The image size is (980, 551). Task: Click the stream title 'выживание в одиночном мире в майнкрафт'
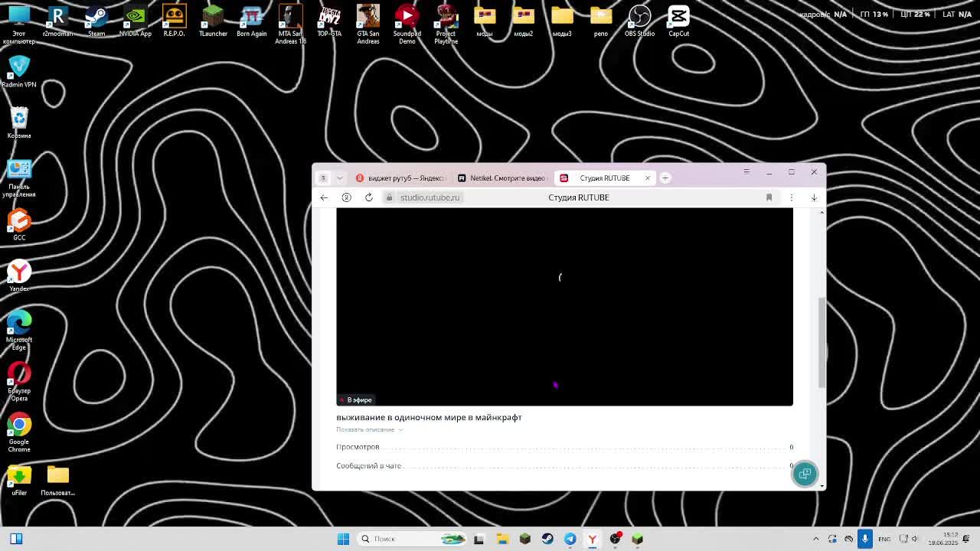tap(429, 417)
